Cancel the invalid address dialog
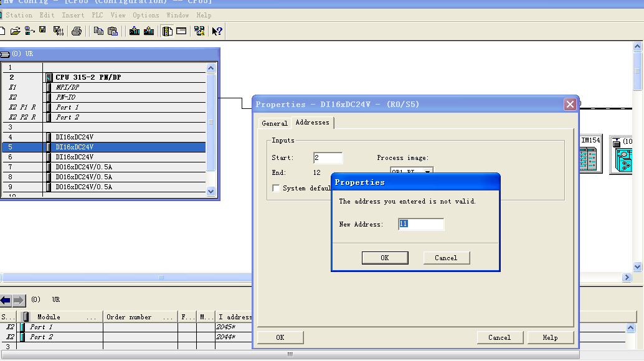This screenshot has height=361, width=644. click(446, 258)
